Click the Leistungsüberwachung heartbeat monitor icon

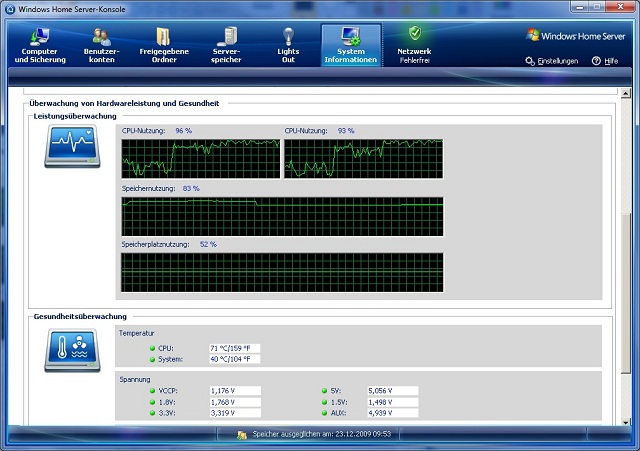click(x=72, y=146)
